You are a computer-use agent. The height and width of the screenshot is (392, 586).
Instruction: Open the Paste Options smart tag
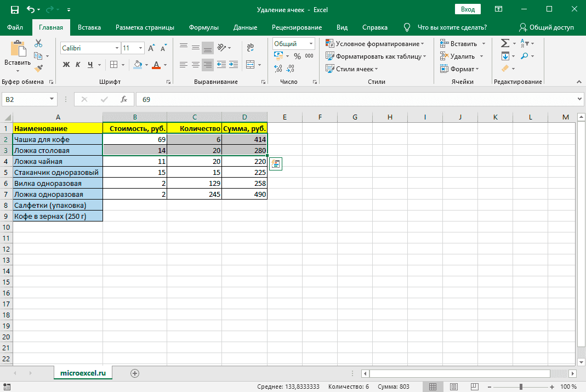275,163
